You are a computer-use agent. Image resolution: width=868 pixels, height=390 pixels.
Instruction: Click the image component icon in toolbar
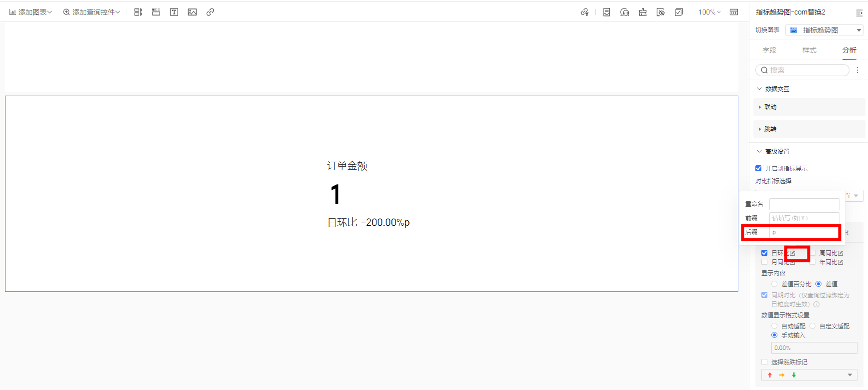click(192, 12)
